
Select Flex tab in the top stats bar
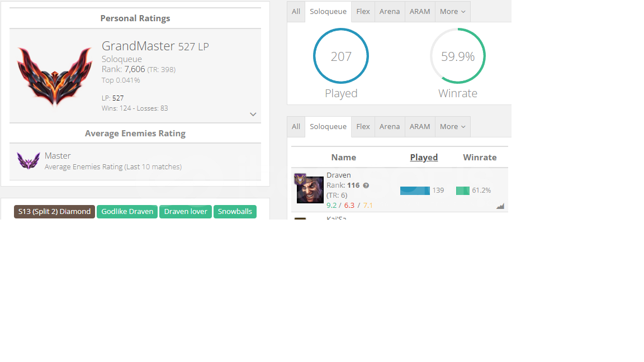363,12
